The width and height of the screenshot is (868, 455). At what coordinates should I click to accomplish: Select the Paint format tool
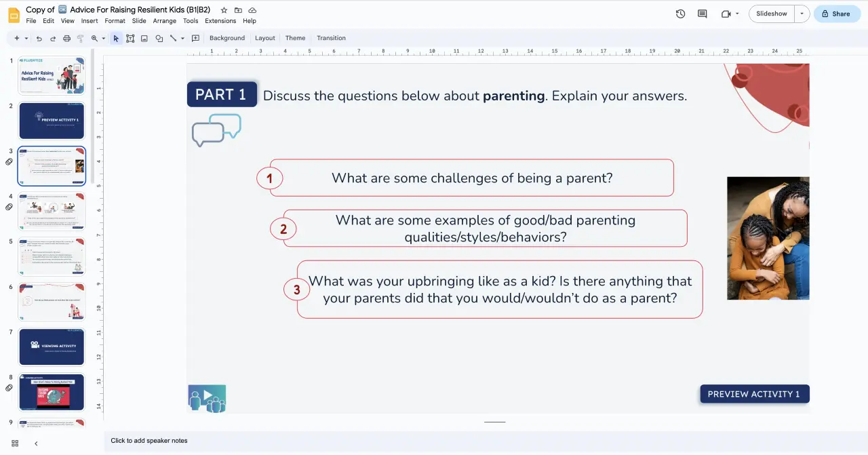coord(80,39)
